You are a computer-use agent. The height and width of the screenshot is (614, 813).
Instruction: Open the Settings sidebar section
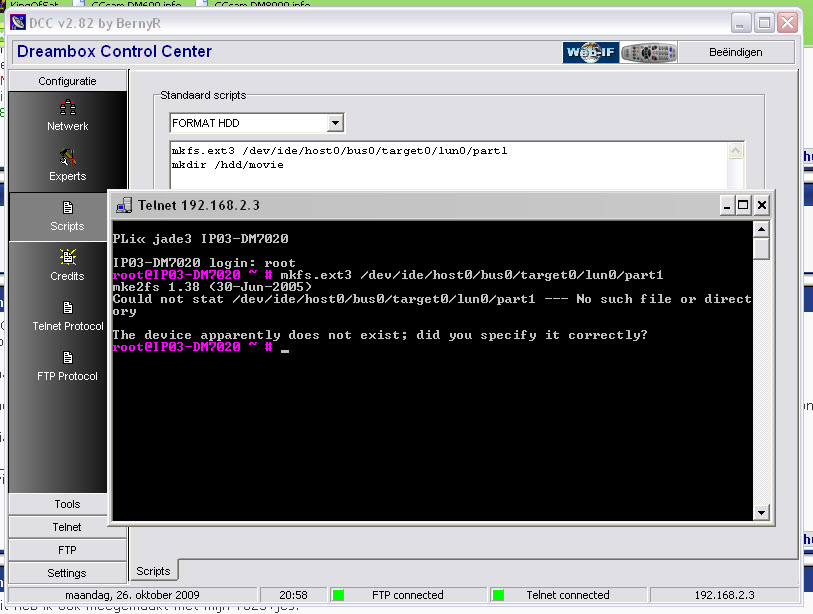(x=67, y=573)
